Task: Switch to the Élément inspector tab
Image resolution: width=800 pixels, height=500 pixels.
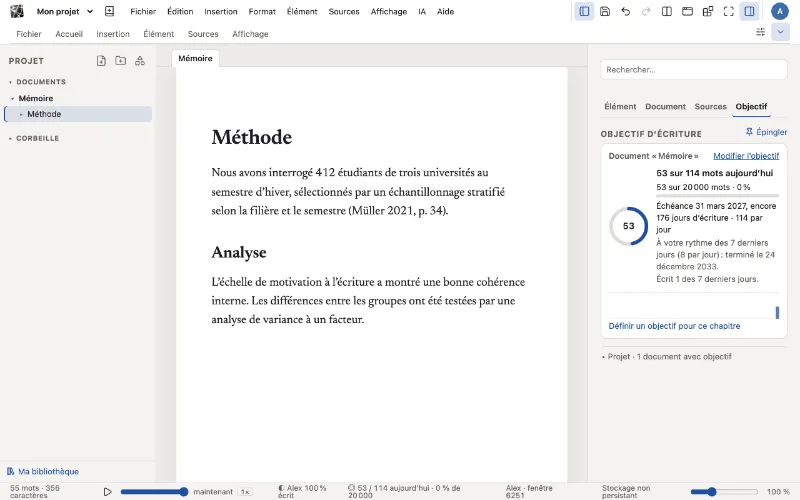Action: point(620,106)
